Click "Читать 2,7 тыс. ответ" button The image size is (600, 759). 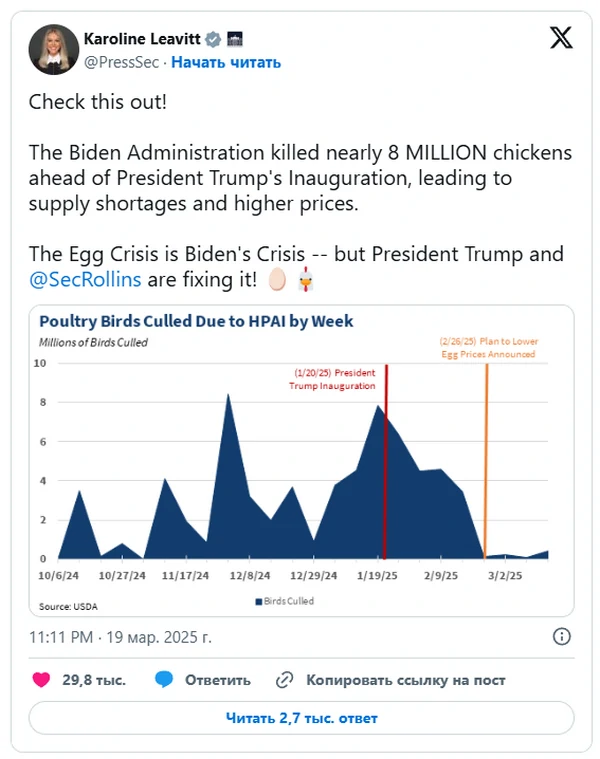tap(301, 718)
